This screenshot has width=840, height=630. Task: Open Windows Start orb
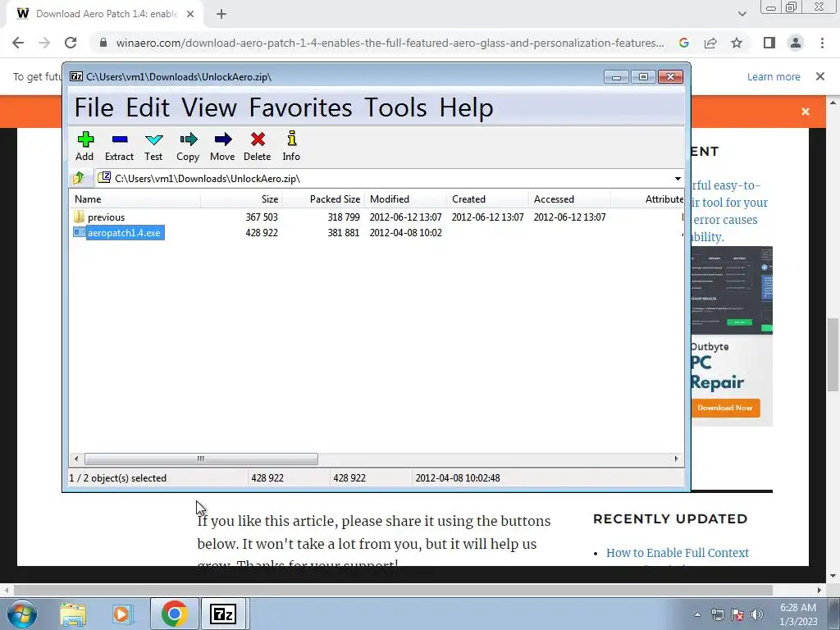pyautogui.click(x=22, y=614)
